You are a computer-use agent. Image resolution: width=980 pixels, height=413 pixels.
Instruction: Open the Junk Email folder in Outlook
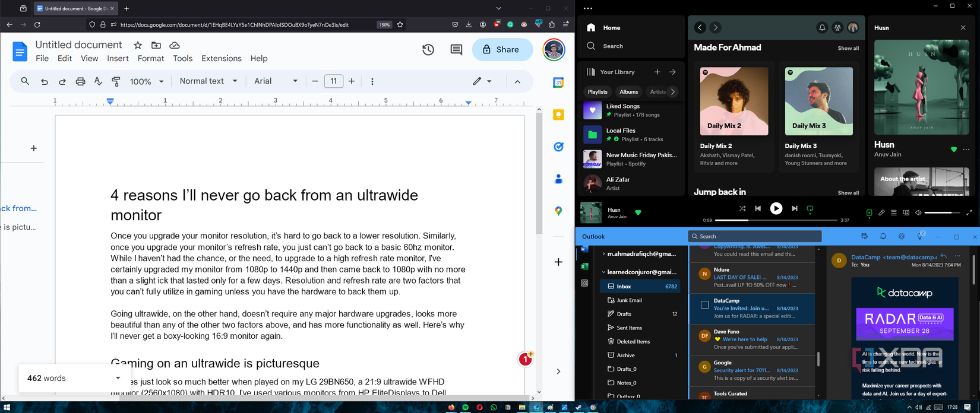coord(640,300)
